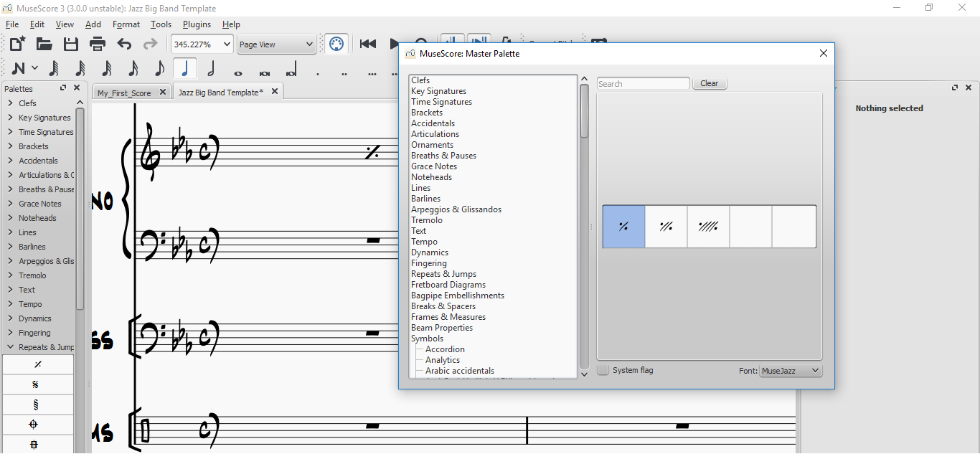This screenshot has height=454, width=980.
Task: Open the Page View mode dropdown
Action: point(277,44)
